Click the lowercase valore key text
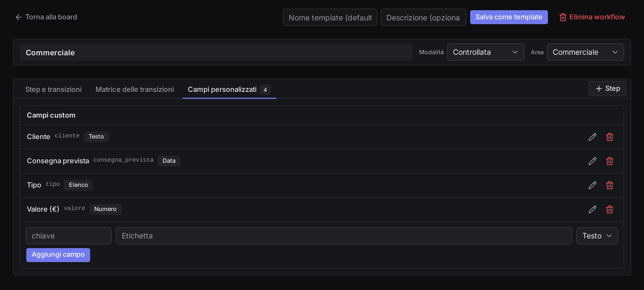 click(x=74, y=208)
